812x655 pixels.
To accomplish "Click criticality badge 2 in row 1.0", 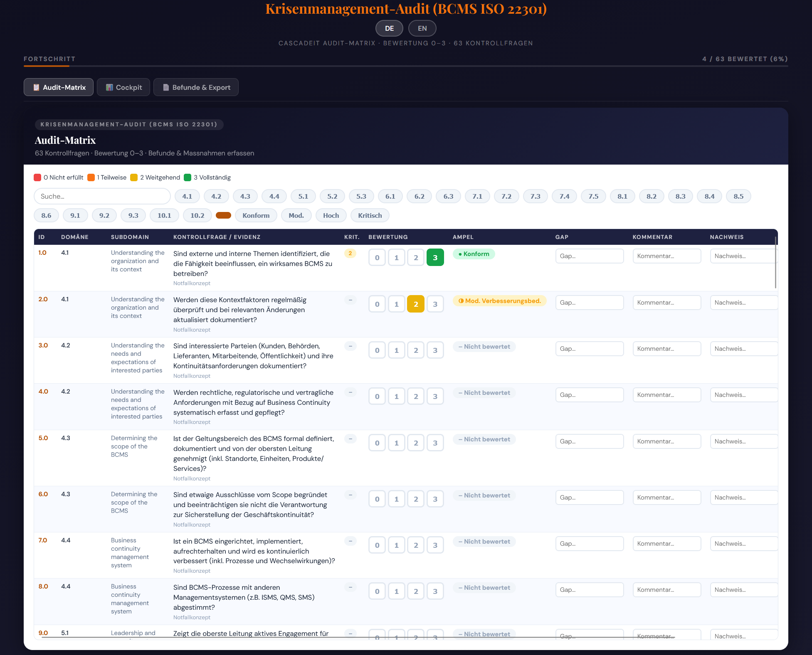I will click(x=350, y=254).
